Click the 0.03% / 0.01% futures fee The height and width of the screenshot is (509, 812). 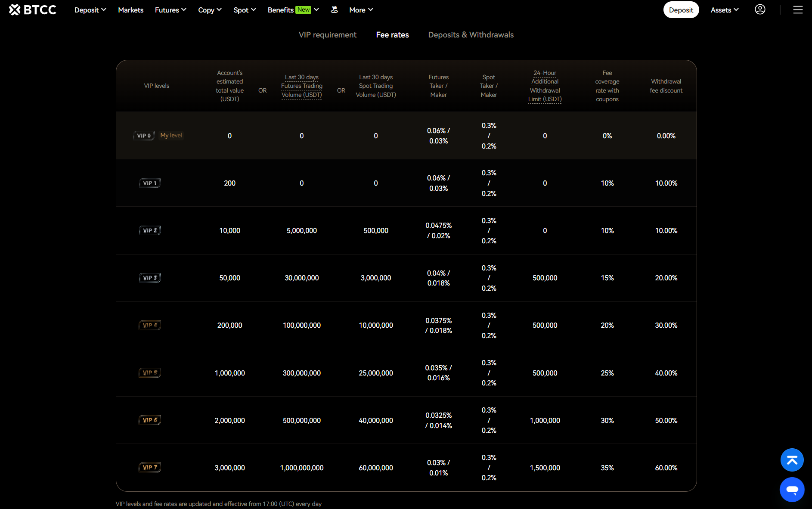pos(438,468)
